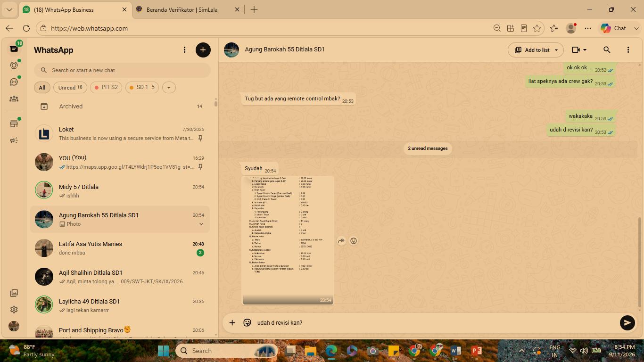React to the photo with emoji
The width and height of the screenshot is (644, 362).
tap(353, 241)
